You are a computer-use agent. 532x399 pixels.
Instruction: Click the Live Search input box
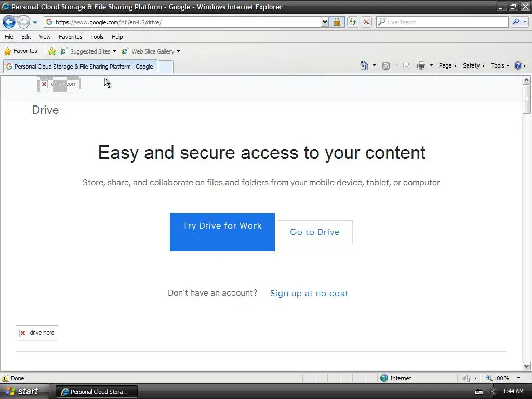(443, 22)
